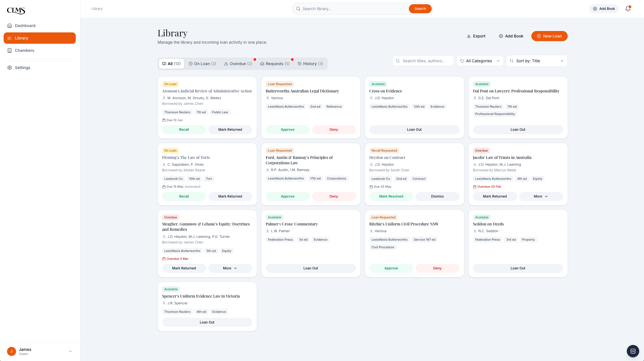Click Add Book in the top bar

(604, 9)
